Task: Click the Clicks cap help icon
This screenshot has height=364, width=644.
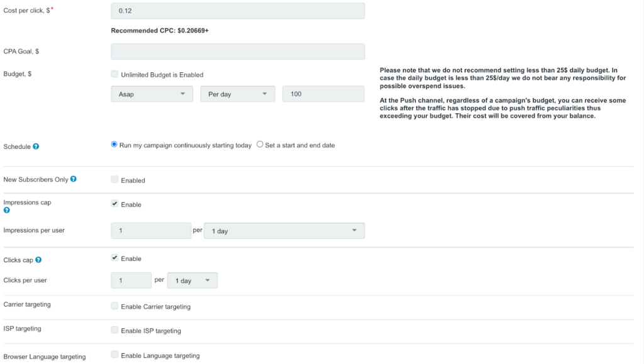Action: (x=39, y=260)
